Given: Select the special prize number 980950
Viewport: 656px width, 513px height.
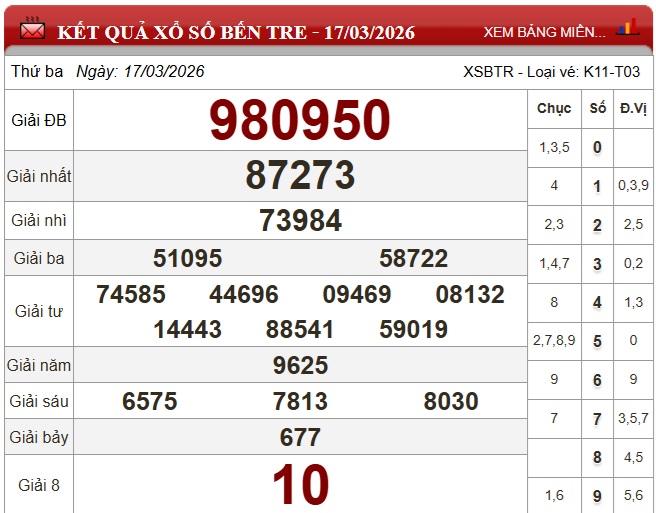Looking at the screenshot, I should pyautogui.click(x=299, y=120).
